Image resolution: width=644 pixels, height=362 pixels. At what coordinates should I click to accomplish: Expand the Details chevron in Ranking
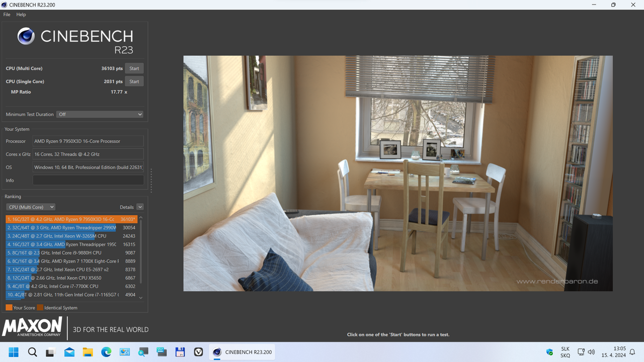point(140,207)
